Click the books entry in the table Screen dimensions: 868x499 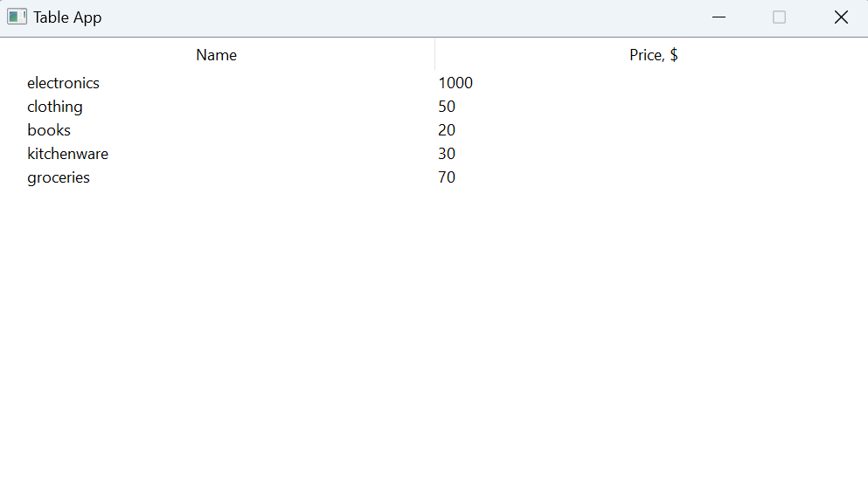pos(49,130)
